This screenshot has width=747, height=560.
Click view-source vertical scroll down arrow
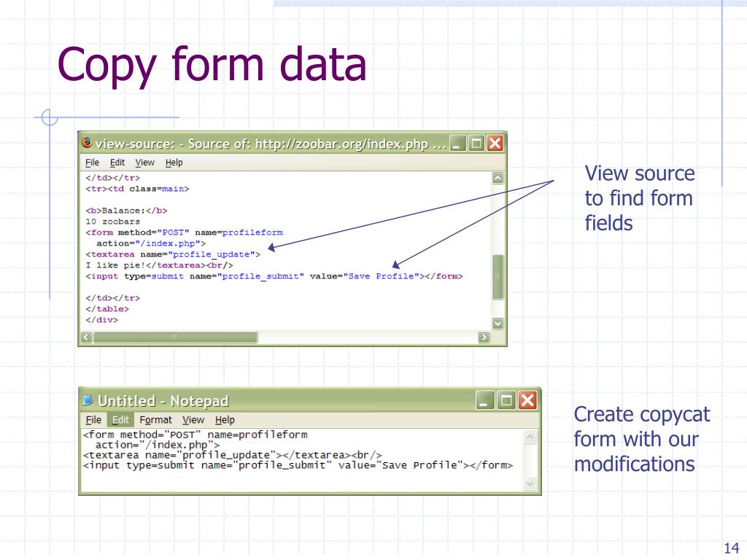point(498,324)
